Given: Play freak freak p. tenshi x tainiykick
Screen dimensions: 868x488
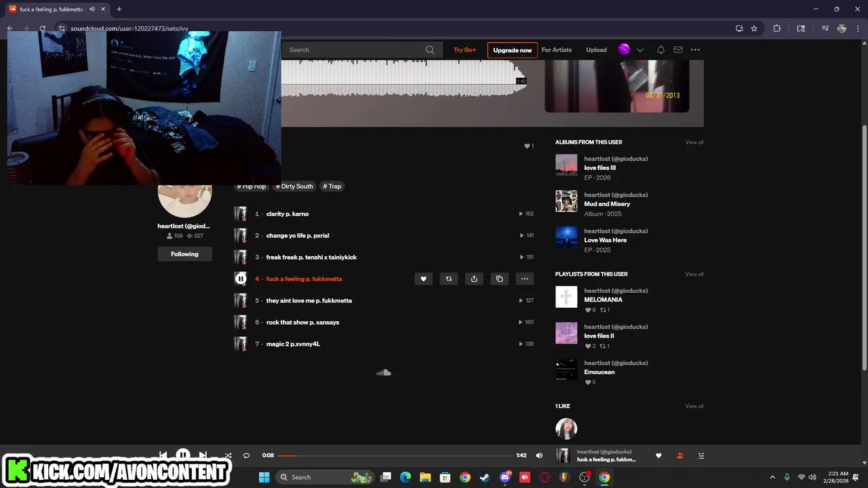Looking at the screenshot, I should [x=311, y=257].
